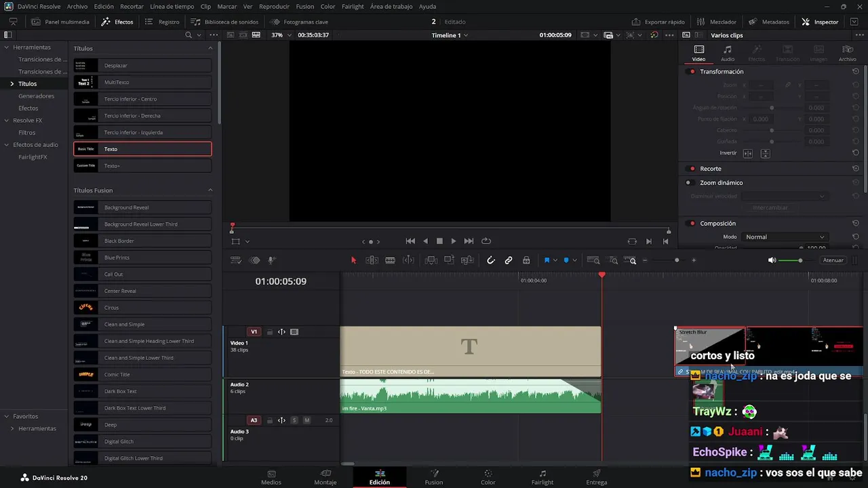The width and height of the screenshot is (868, 488).
Task: Collapse the Títulos list section
Action: tap(210, 49)
